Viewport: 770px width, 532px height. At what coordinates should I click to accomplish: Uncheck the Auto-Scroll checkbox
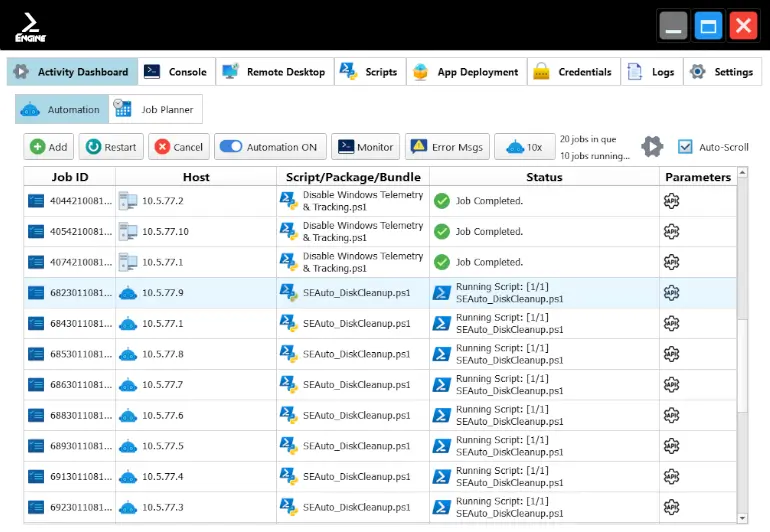(x=685, y=147)
